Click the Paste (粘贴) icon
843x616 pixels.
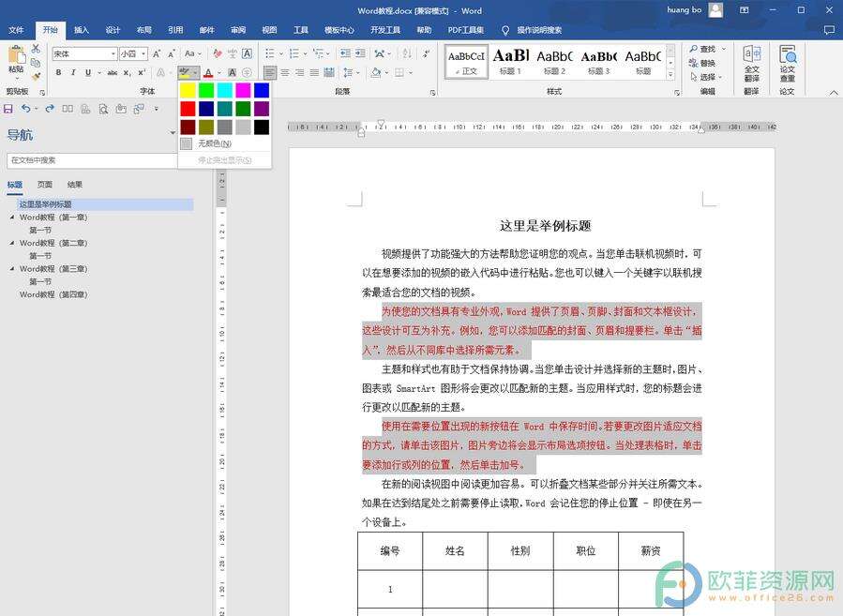point(16,54)
